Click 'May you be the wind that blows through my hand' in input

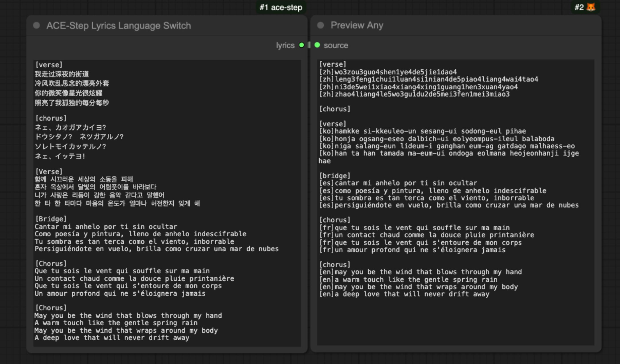[x=128, y=316]
